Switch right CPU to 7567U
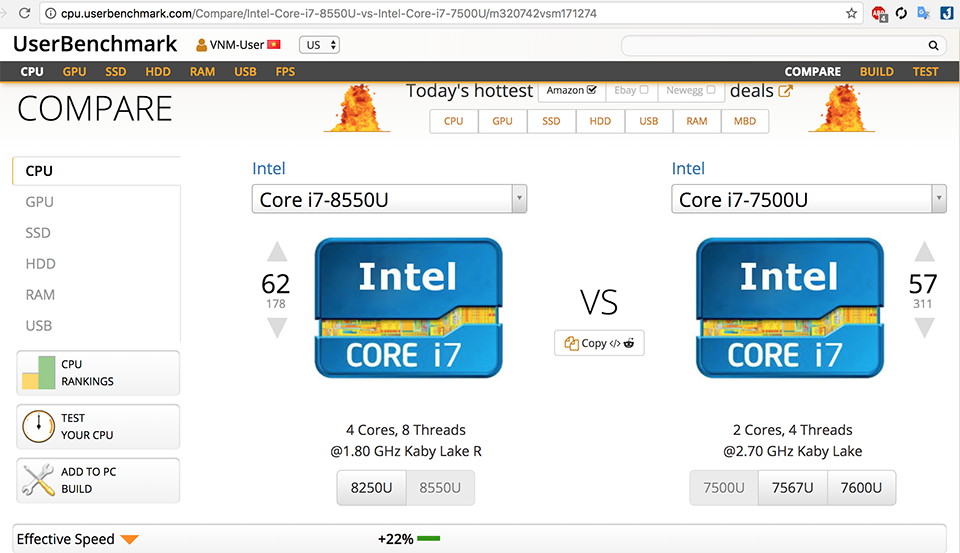The image size is (960, 553). tap(792, 487)
